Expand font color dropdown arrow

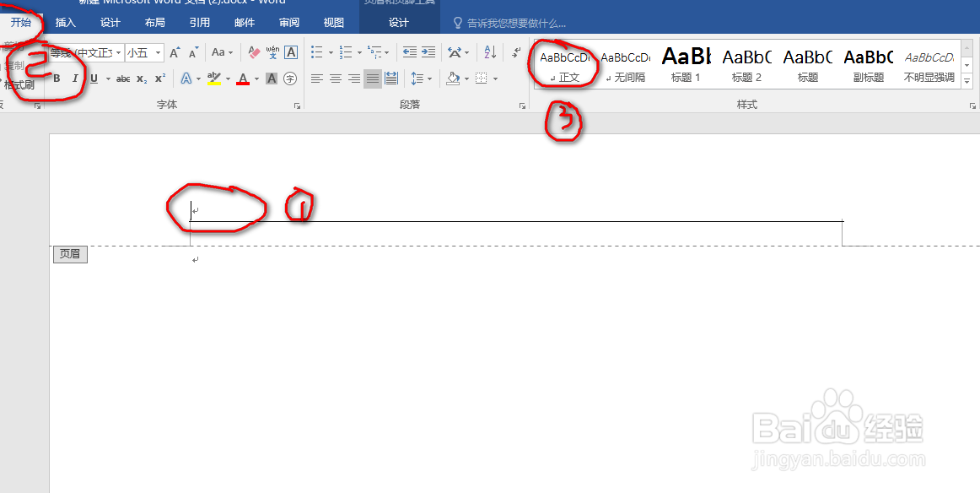click(x=256, y=79)
